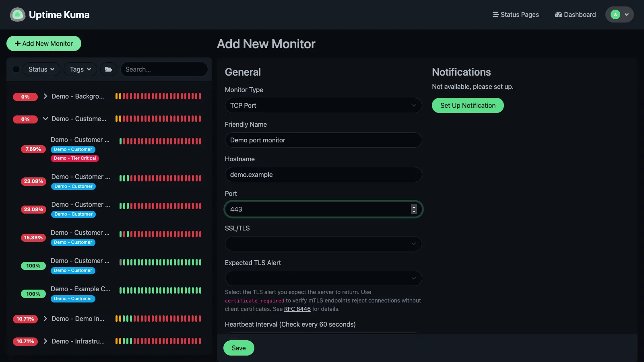
Task: Click the Friendly Name input field
Action: tap(323, 140)
